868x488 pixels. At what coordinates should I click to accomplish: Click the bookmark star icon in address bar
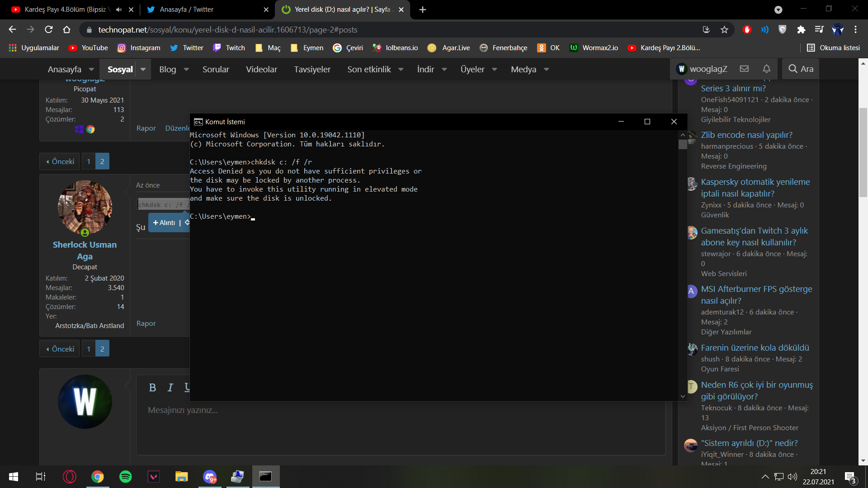[x=724, y=30]
